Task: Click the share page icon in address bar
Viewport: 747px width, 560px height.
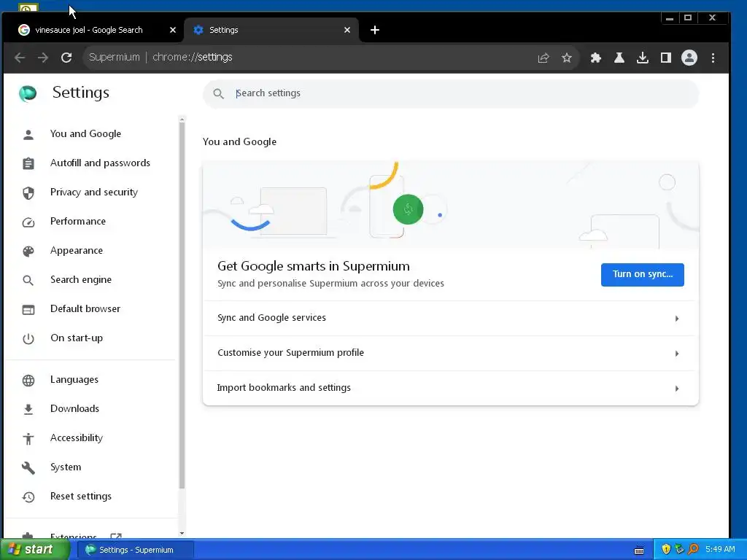Action: click(543, 58)
